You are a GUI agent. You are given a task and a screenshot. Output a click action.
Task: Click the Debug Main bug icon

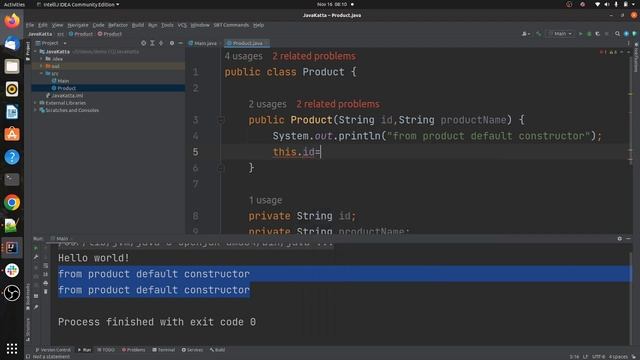pyautogui.click(x=589, y=34)
